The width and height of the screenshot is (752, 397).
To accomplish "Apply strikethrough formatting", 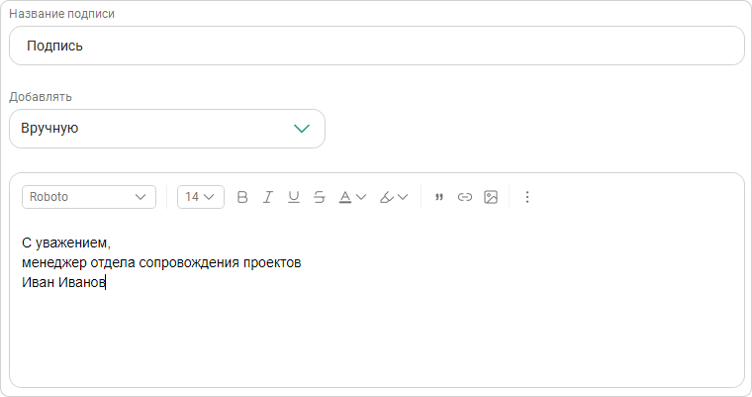I will point(319,197).
